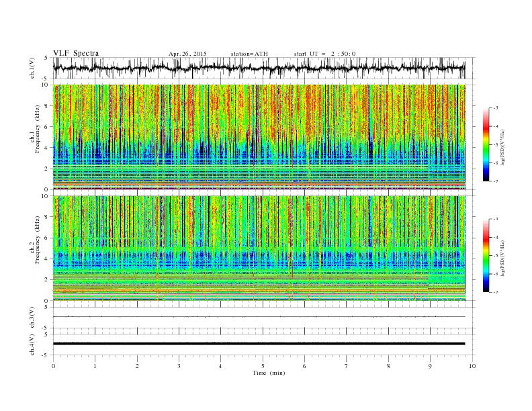Click the time axis tick label '4'
The height and width of the screenshot is (411, 532).
(x=220, y=366)
